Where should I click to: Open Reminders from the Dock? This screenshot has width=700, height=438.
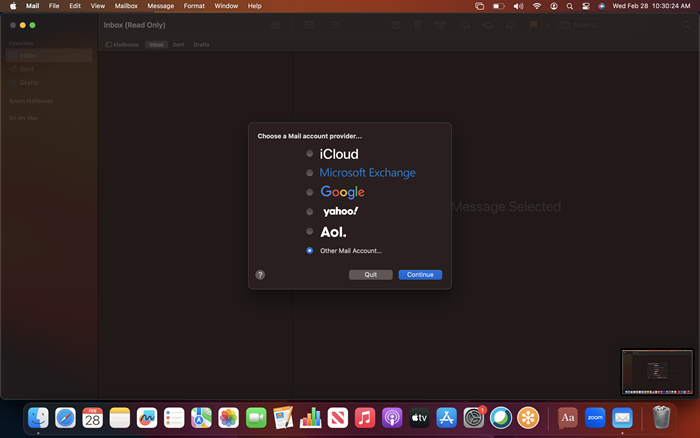(x=174, y=418)
